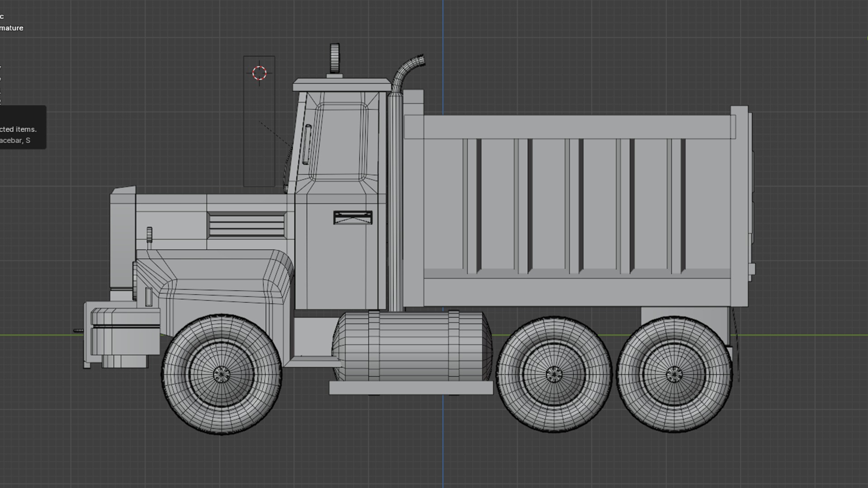Click the cylindrical fuel tank
This screenshot has height=488, width=868.
[x=411, y=346]
